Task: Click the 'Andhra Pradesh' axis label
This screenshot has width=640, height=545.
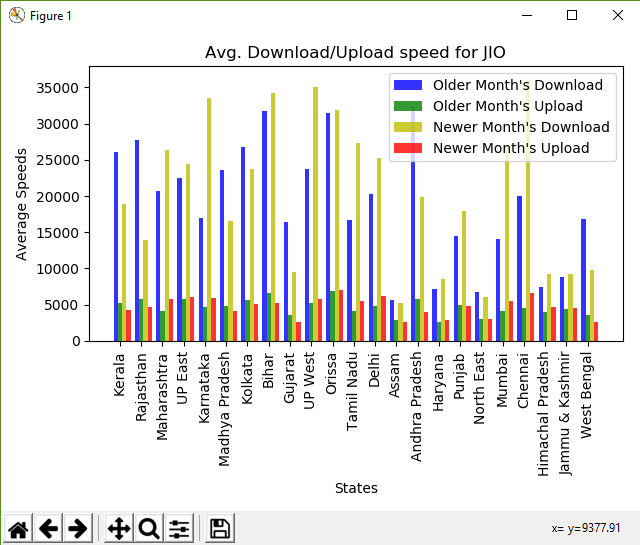Action: point(416,407)
